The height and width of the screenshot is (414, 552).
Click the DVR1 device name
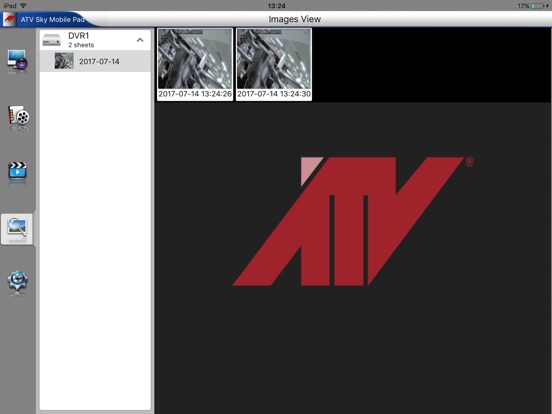[79, 36]
